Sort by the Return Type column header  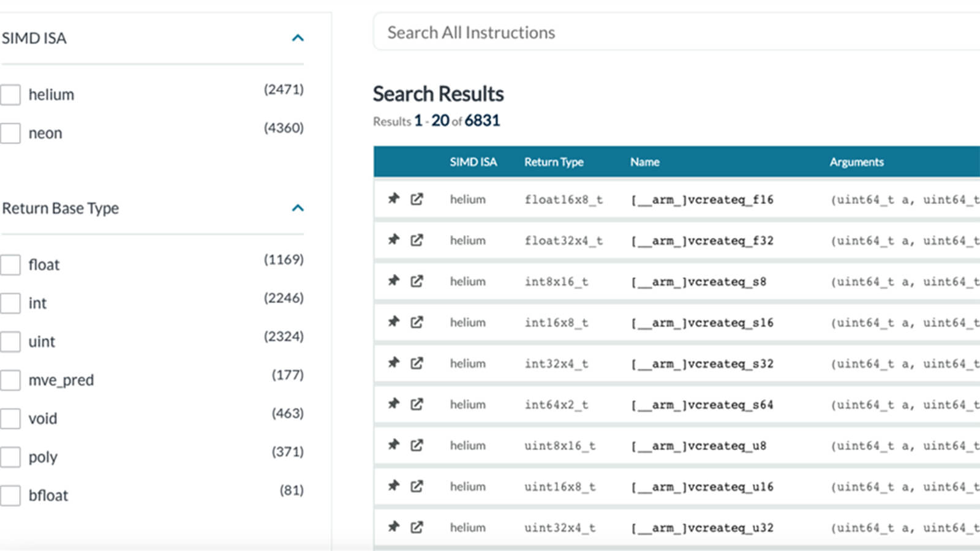553,162
